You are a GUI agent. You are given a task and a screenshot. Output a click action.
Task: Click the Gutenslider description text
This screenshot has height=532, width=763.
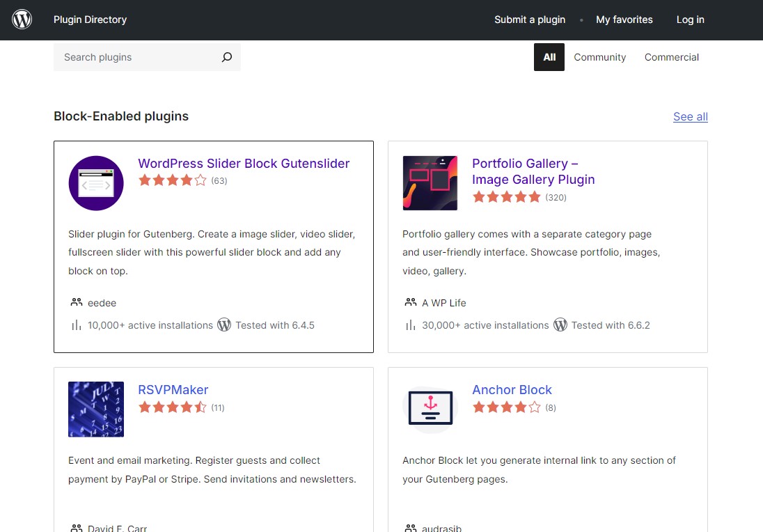[x=212, y=253]
